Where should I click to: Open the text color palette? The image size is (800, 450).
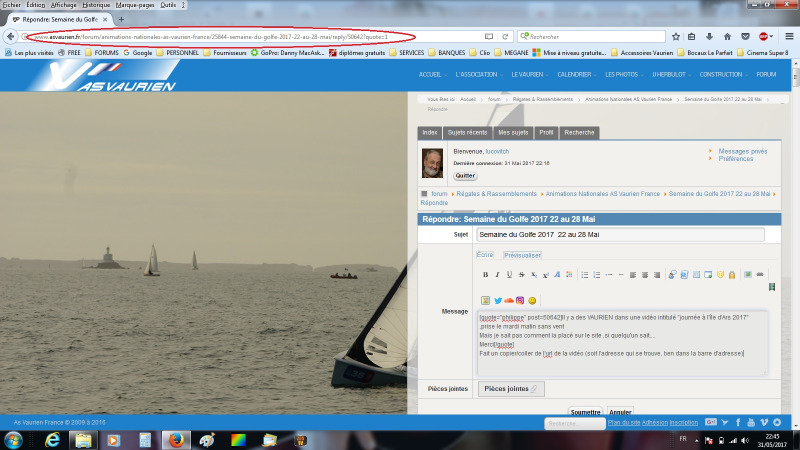pos(569,274)
